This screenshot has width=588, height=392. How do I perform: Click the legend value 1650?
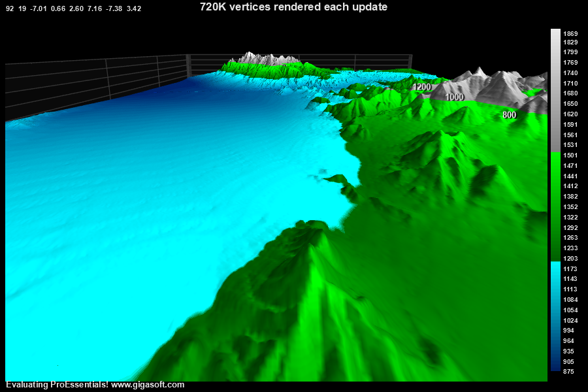tap(570, 104)
